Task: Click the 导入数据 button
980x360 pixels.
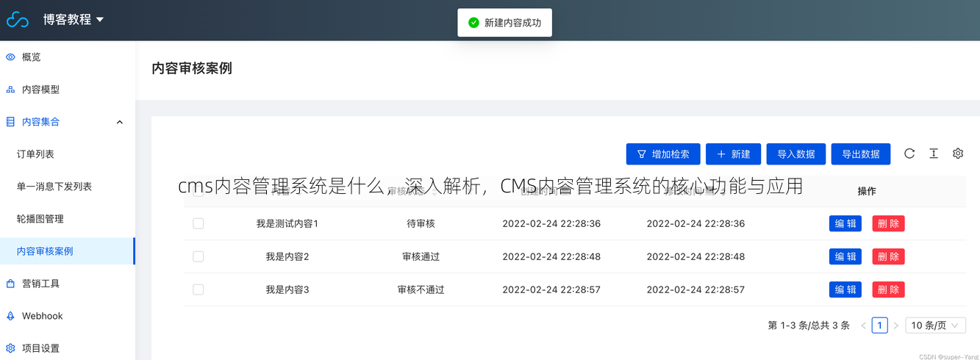Action: tap(796, 154)
